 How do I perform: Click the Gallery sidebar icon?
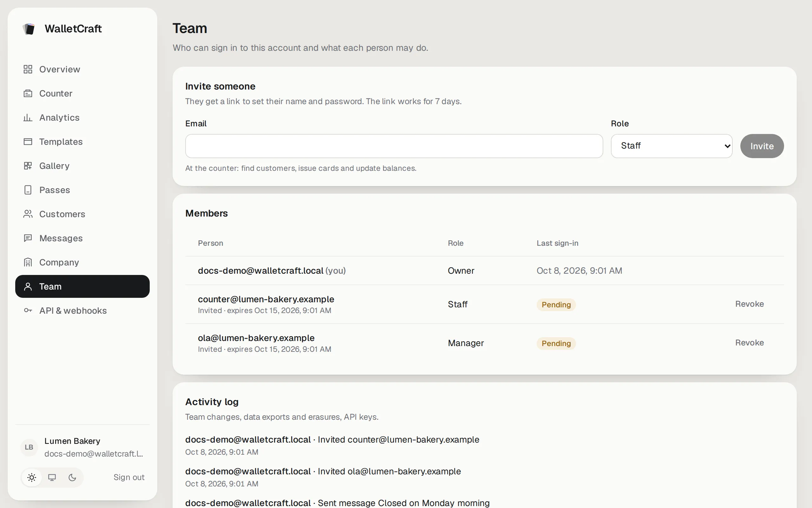pyautogui.click(x=28, y=166)
